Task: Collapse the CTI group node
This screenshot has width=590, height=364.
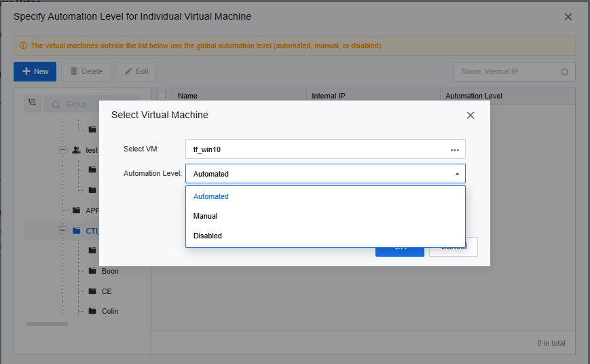Action: [63, 230]
